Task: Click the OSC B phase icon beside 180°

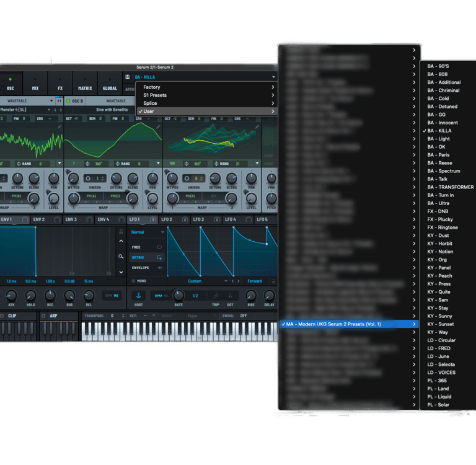Action: pos(88,164)
